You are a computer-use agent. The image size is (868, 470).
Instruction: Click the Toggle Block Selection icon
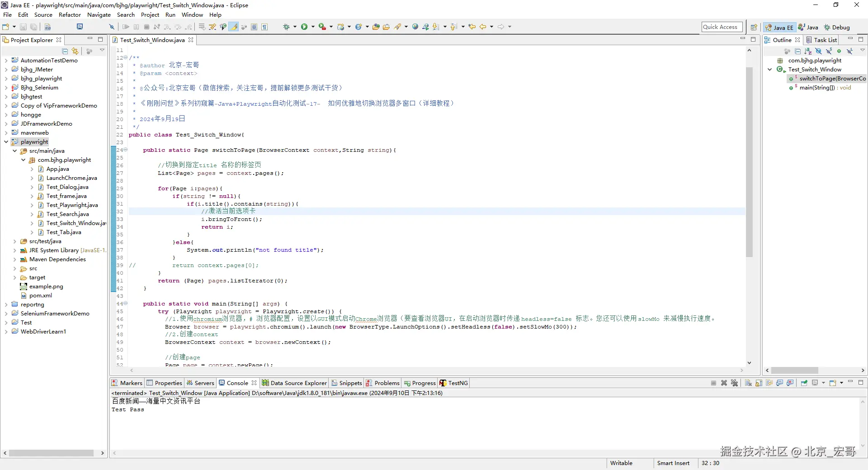(x=254, y=27)
